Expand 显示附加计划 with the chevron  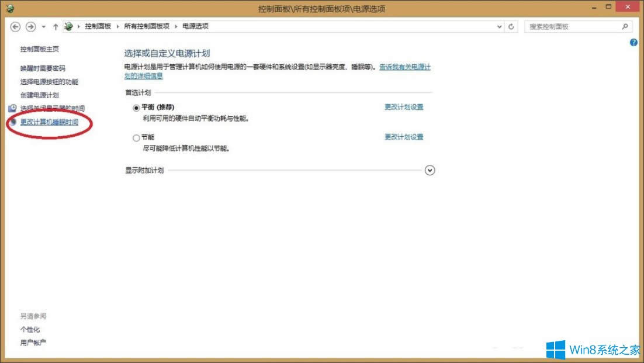(430, 170)
